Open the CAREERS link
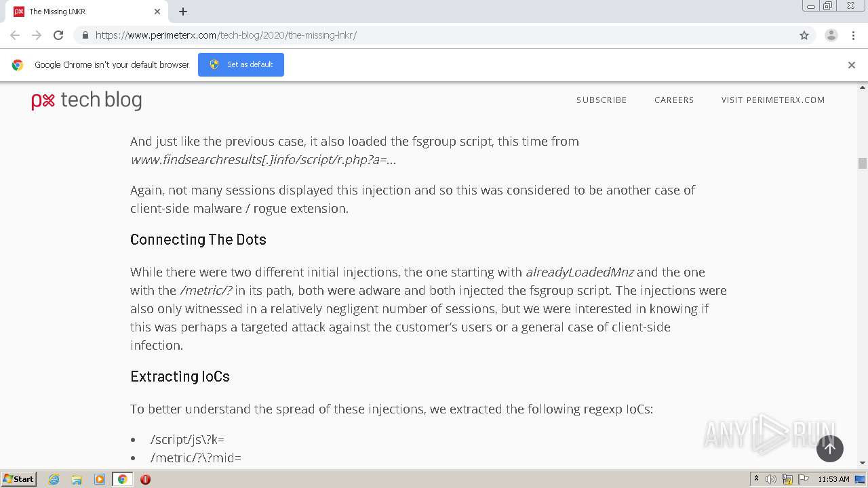 pyautogui.click(x=674, y=100)
